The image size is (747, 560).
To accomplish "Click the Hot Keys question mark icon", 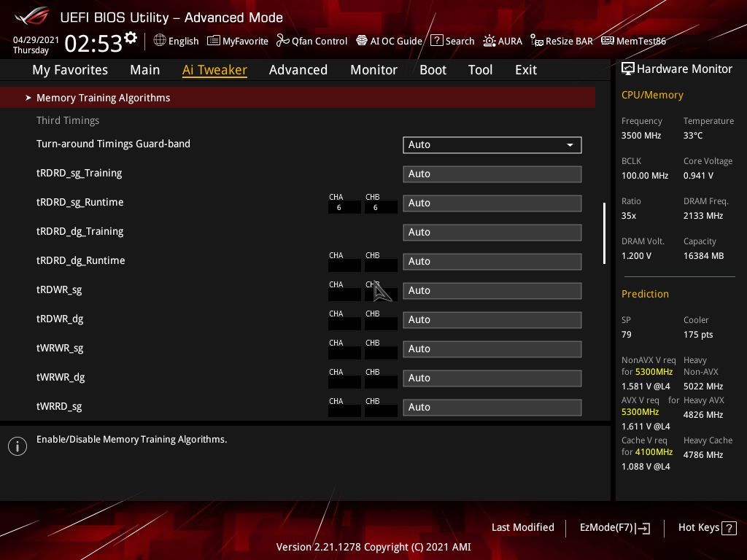I will [729, 528].
